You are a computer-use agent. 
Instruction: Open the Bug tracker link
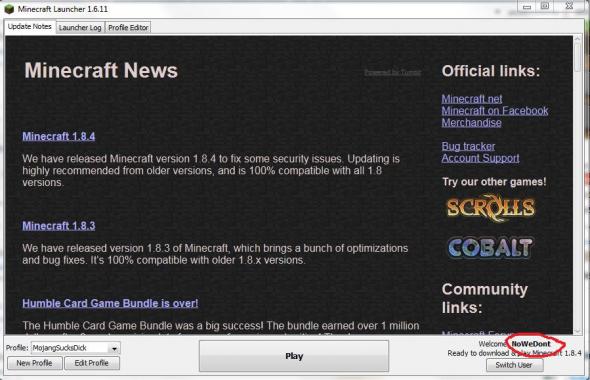click(468, 146)
